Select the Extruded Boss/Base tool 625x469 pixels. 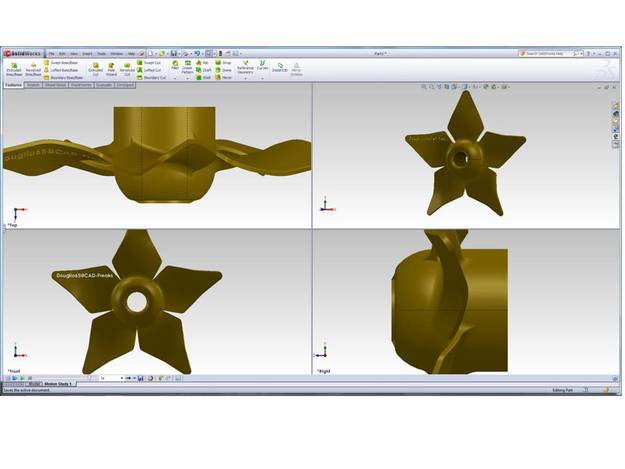(x=14, y=69)
